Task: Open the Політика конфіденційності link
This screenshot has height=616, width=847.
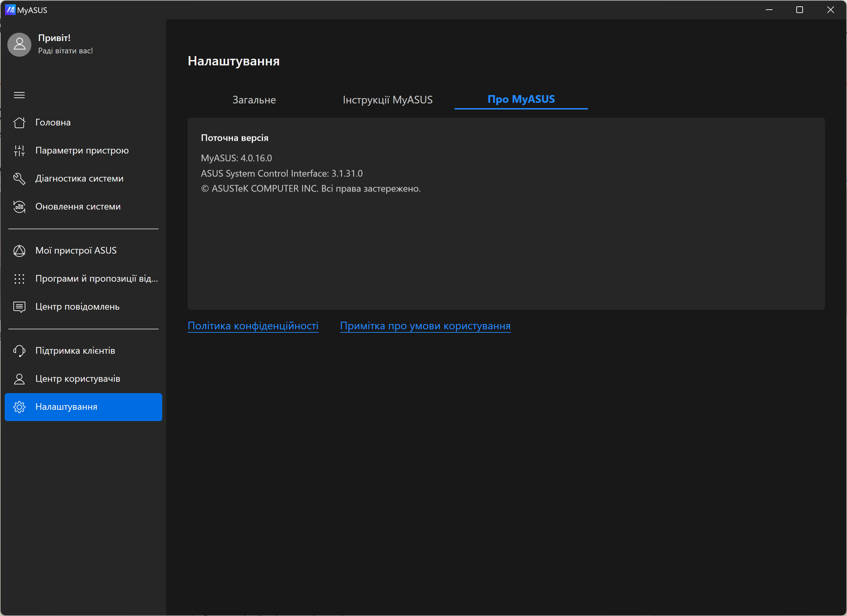Action: pyautogui.click(x=253, y=326)
